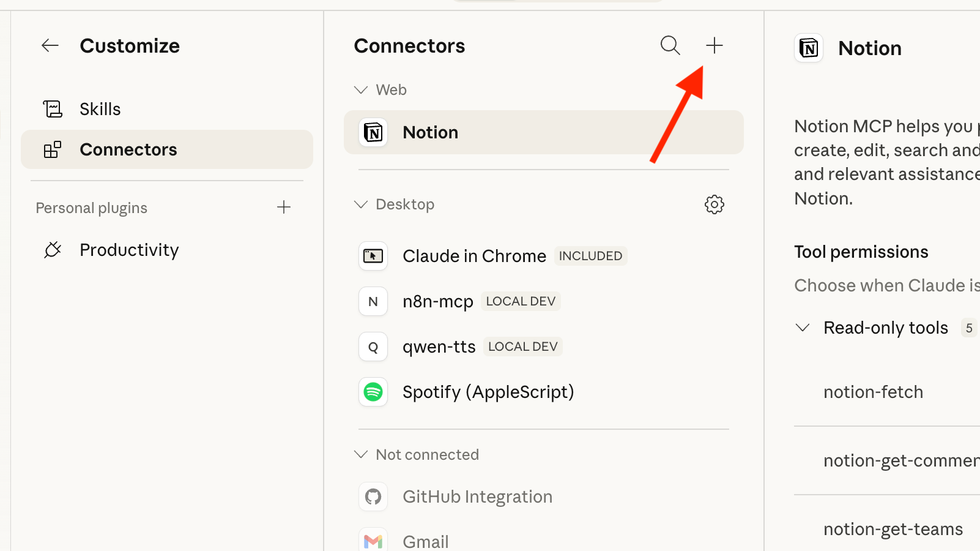Click the qwen-tts Q icon
The height and width of the screenshot is (551, 980).
(373, 347)
